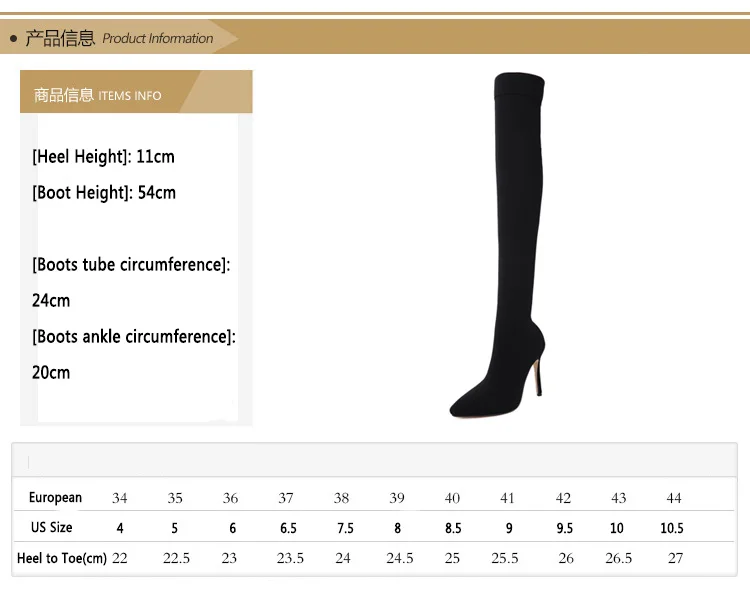Click the 'European' row label
Image resolution: width=750 pixels, height=604 pixels.
tap(55, 497)
